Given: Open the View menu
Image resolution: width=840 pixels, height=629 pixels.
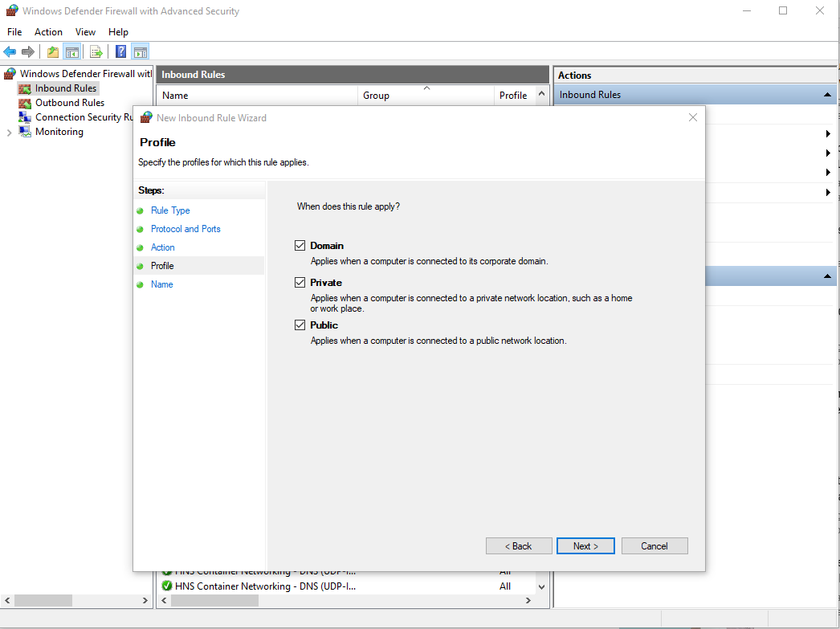Looking at the screenshot, I should [85, 32].
